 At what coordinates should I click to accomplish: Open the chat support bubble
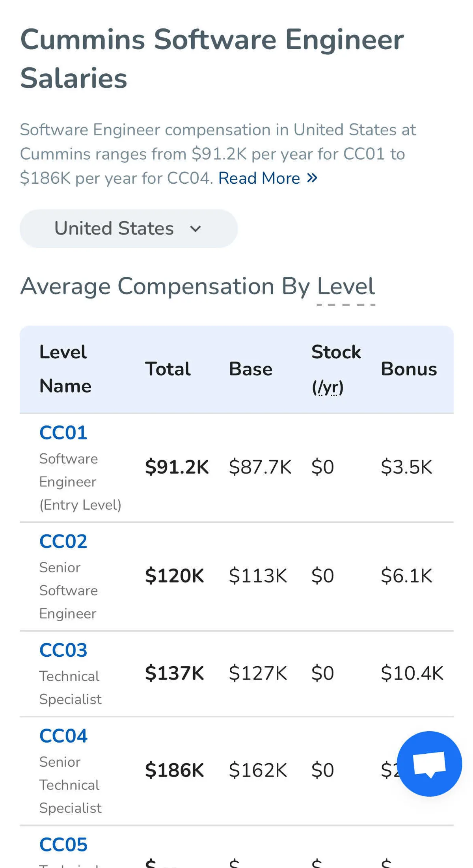click(429, 764)
